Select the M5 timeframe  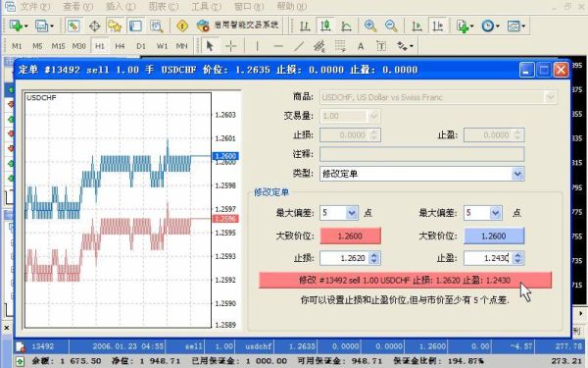37,46
